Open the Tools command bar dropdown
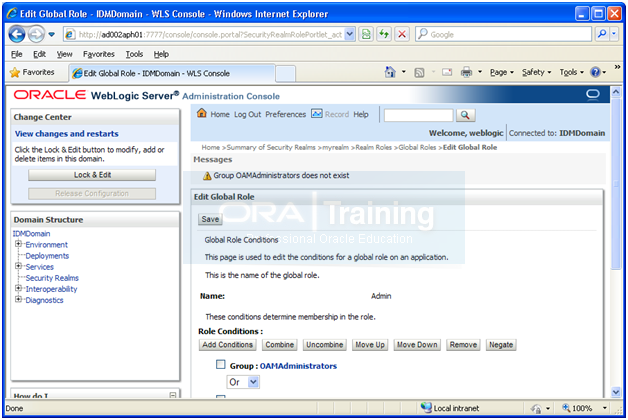The height and width of the screenshot is (420, 628). (x=572, y=72)
